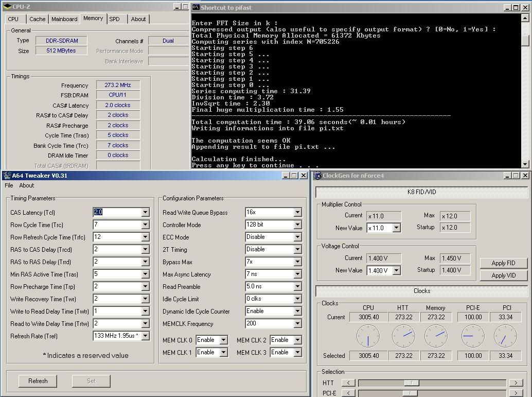Viewport: 532px width, 397px height.
Task: Click the Dual channels value in CPU-Z
Action: [x=168, y=41]
